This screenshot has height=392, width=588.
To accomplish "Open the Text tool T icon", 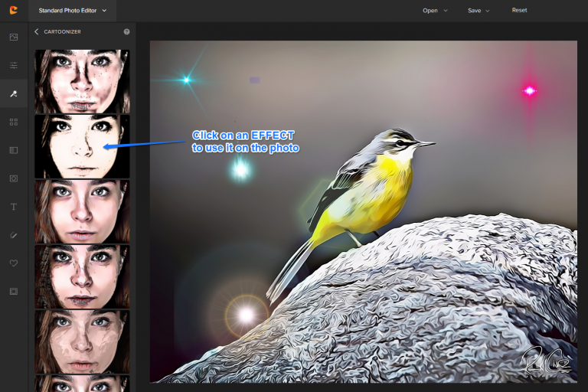I will tap(14, 207).
